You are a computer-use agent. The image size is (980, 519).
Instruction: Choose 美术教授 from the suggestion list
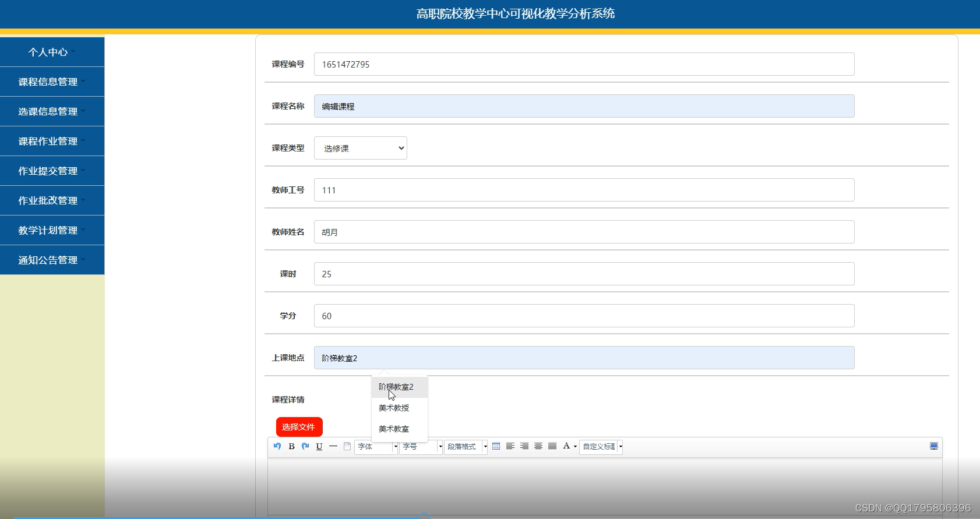tap(400, 408)
